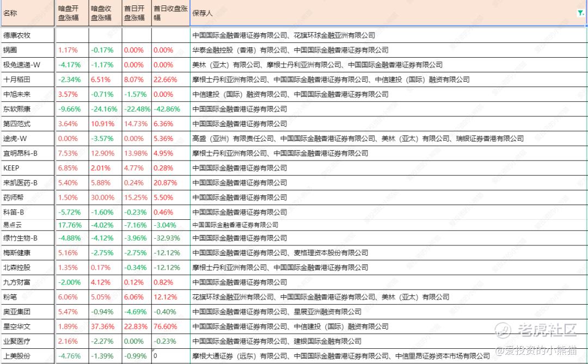This screenshot has width=588, height=364.
Task: Click -3.57% in the 途虎-W row
Action: [102, 138]
